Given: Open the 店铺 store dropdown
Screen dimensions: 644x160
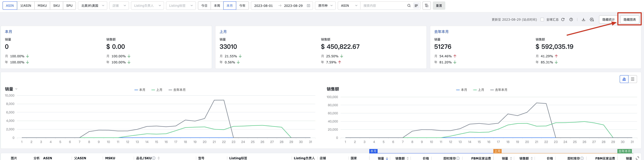Looking at the screenshot, I should pos(119,6).
